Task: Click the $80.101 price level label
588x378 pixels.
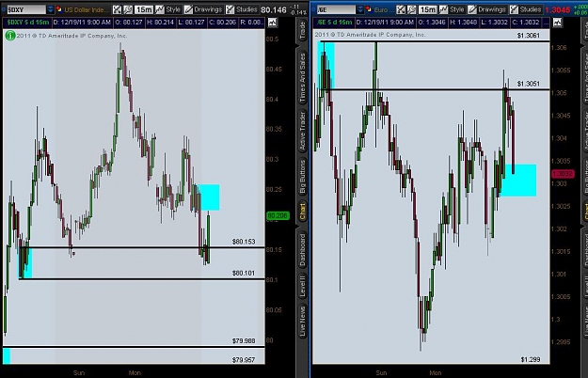Action: point(244,273)
